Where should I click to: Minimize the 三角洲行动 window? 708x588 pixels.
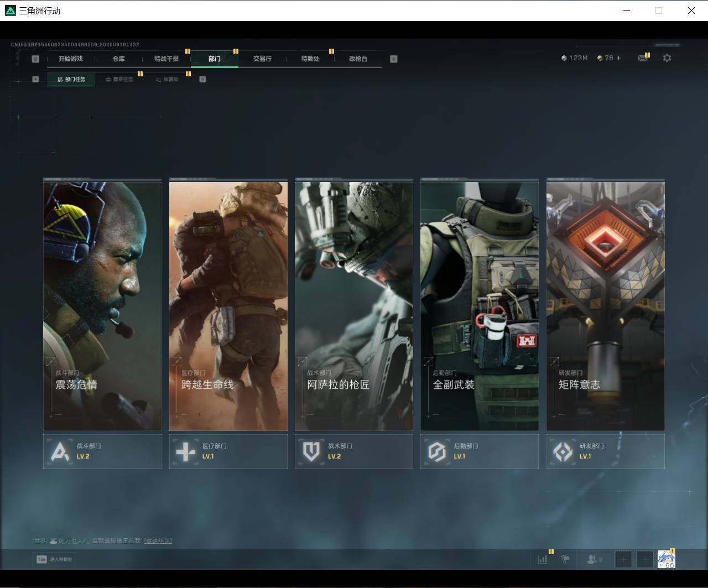[627, 11]
